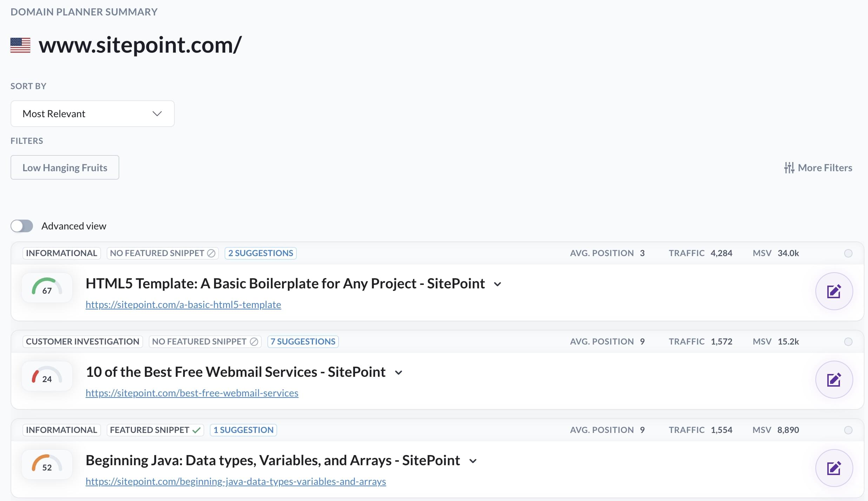Expand the HTML5 Template title chevron

coord(498,284)
